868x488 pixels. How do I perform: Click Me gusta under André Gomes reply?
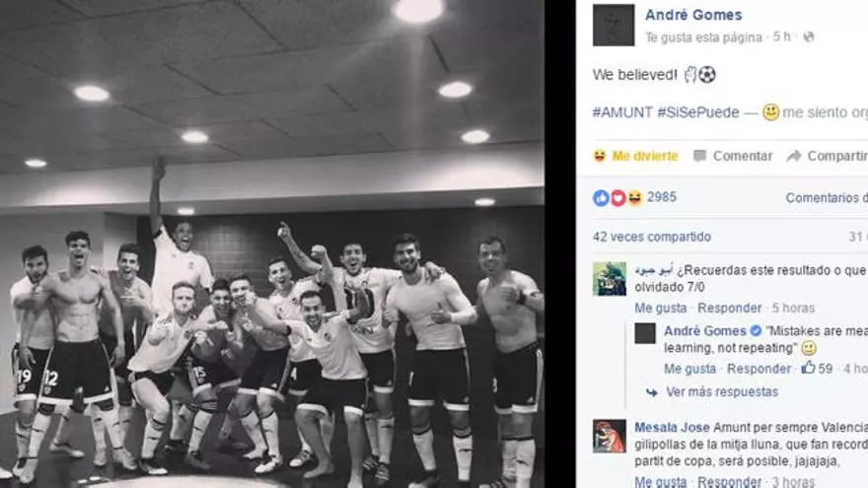pos(689,369)
